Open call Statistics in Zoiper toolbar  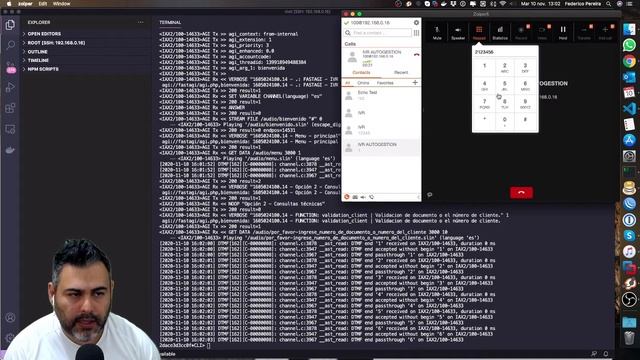point(500,32)
